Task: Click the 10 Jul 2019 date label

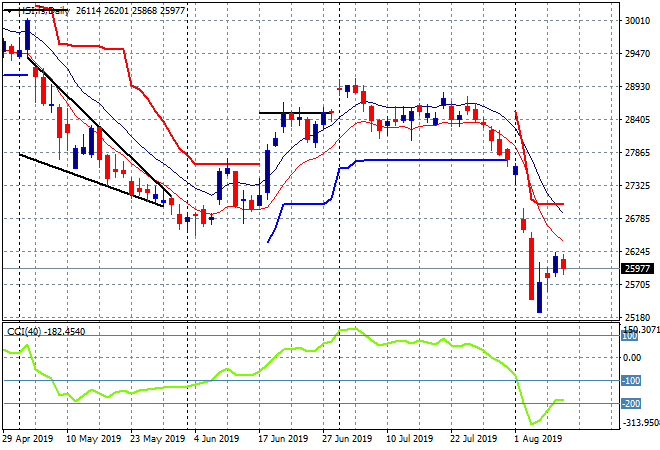Action: (x=409, y=439)
